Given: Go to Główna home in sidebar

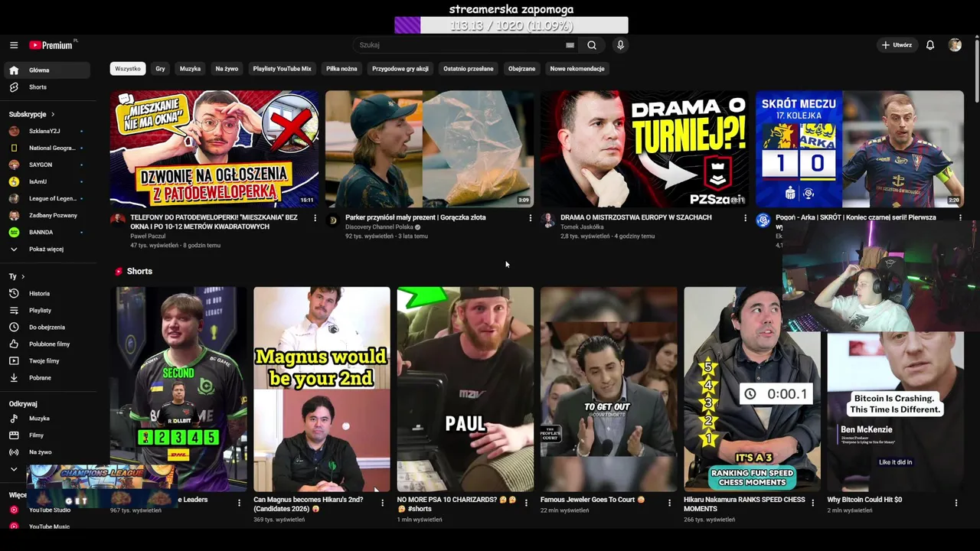Looking at the screenshot, I should (x=46, y=70).
